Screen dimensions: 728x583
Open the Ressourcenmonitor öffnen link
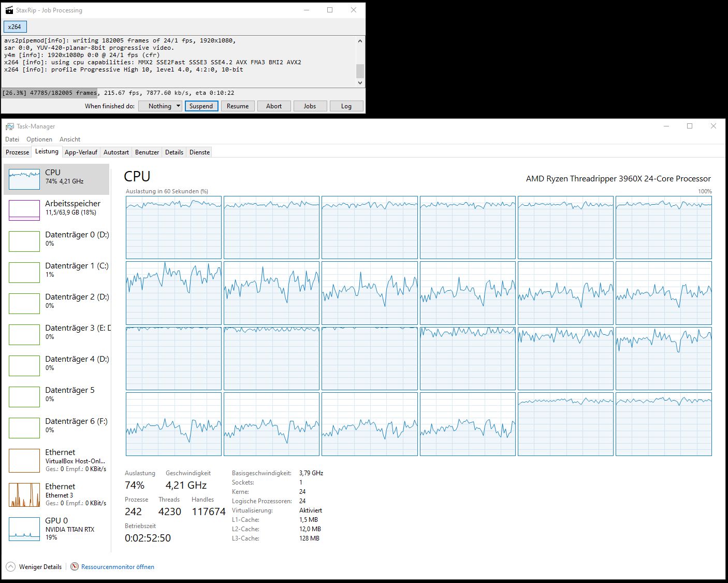pos(118,567)
